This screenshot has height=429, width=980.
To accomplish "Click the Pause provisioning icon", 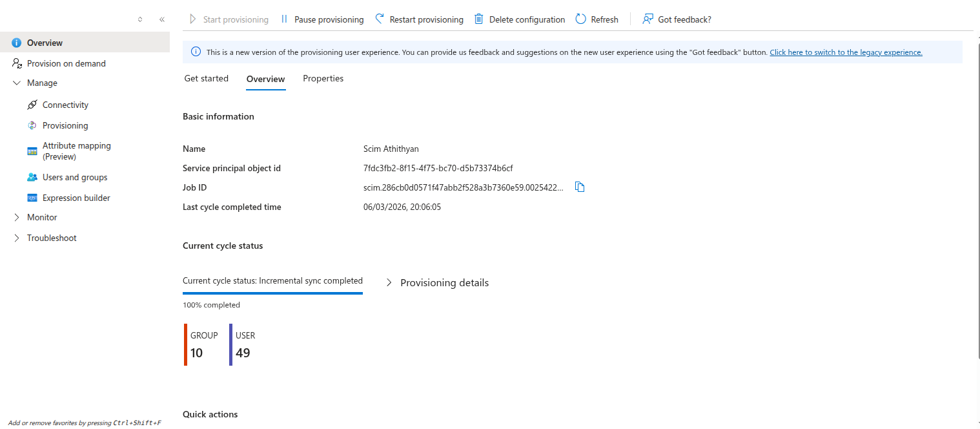I will click(284, 19).
